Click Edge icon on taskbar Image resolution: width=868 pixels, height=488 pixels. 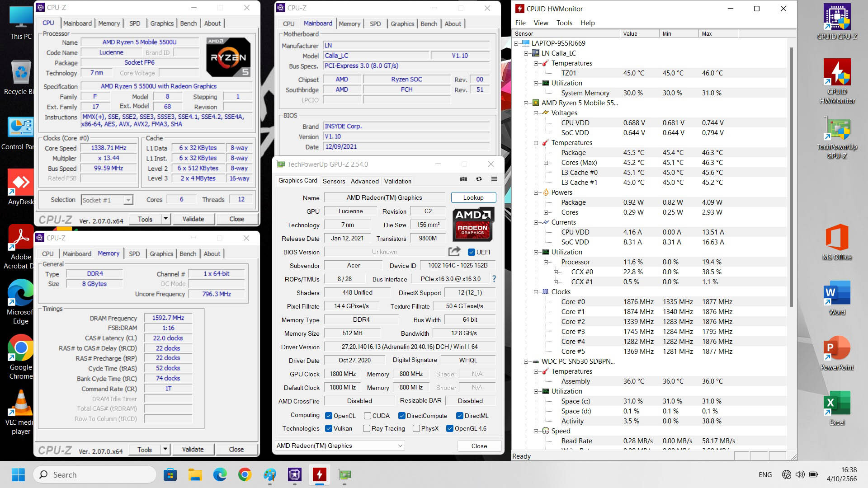[220, 474]
